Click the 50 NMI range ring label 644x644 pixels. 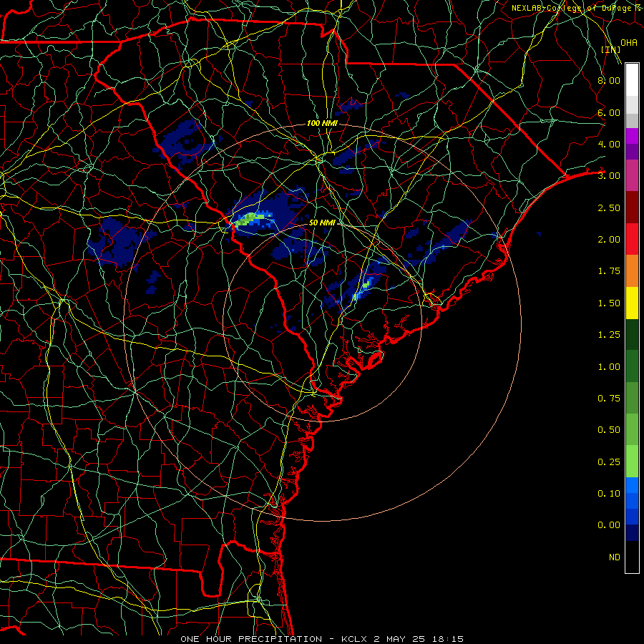[322, 223]
